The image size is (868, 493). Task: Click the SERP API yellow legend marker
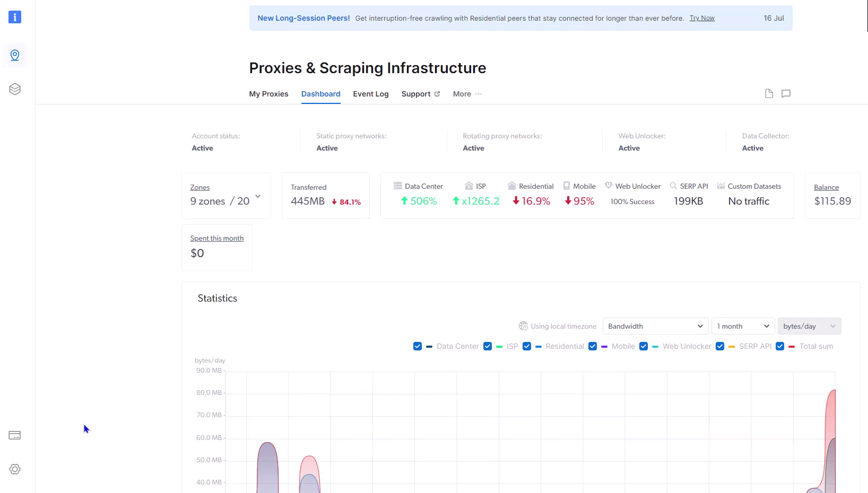point(732,347)
